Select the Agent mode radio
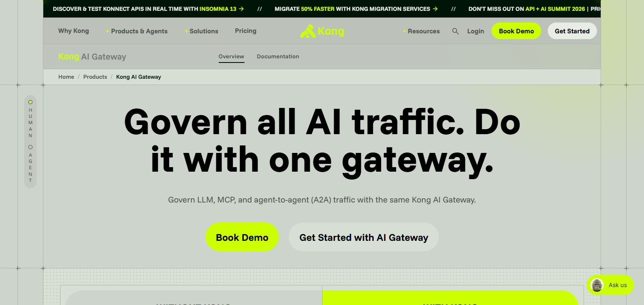The height and width of the screenshot is (305, 644). (30, 147)
